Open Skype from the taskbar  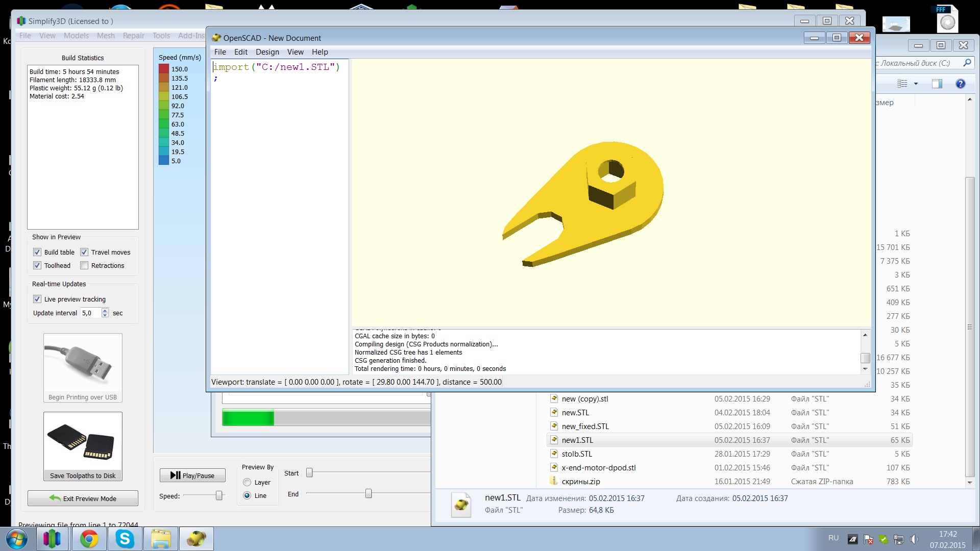[125, 539]
